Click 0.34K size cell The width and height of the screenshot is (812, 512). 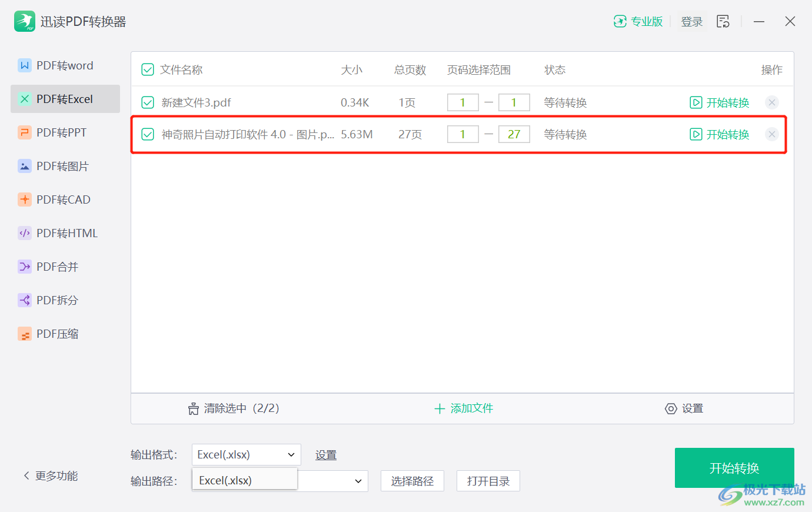[355, 102]
